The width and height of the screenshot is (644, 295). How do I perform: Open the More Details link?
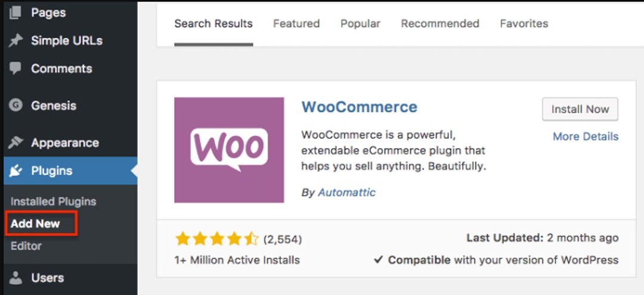(585, 136)
